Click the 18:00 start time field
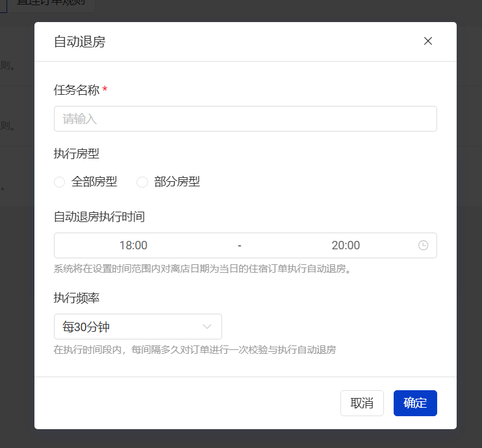The width and height of the screenshot is (482, 448). [x=133, y=245]
